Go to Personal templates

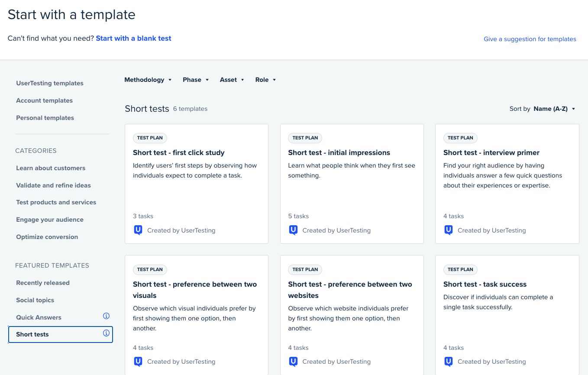[x=45, y=118]
